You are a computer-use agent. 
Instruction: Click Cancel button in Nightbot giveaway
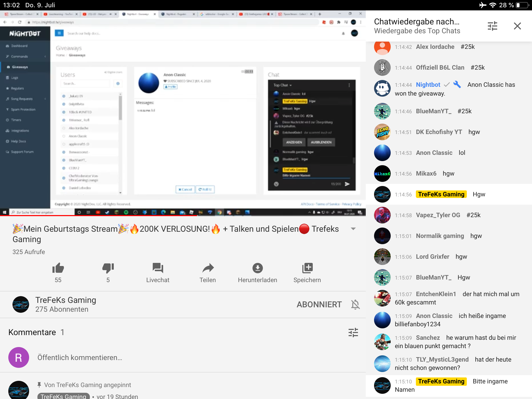coord(185,189)
